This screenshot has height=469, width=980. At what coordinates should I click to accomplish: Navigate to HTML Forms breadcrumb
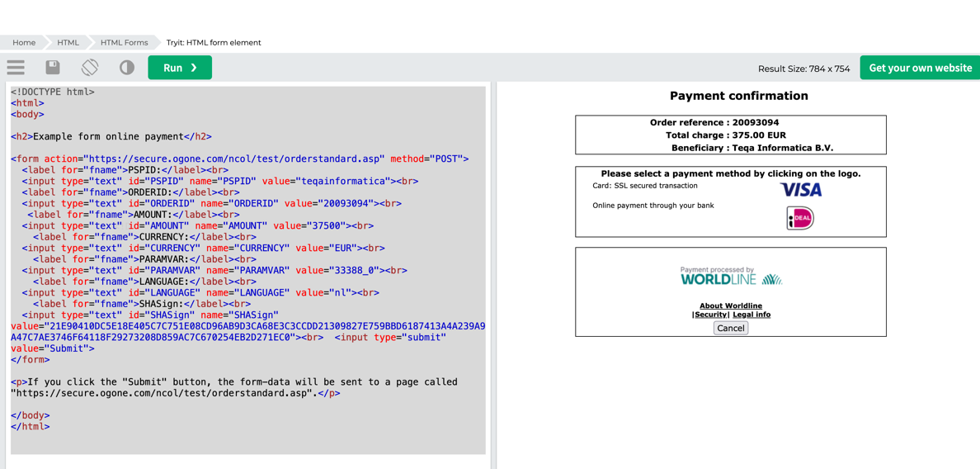point(124,42)
